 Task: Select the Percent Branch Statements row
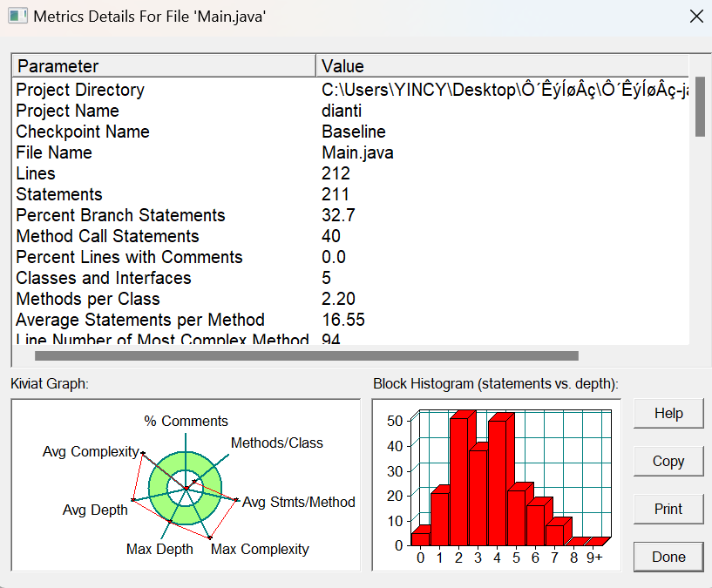click(x=350, y=215)
